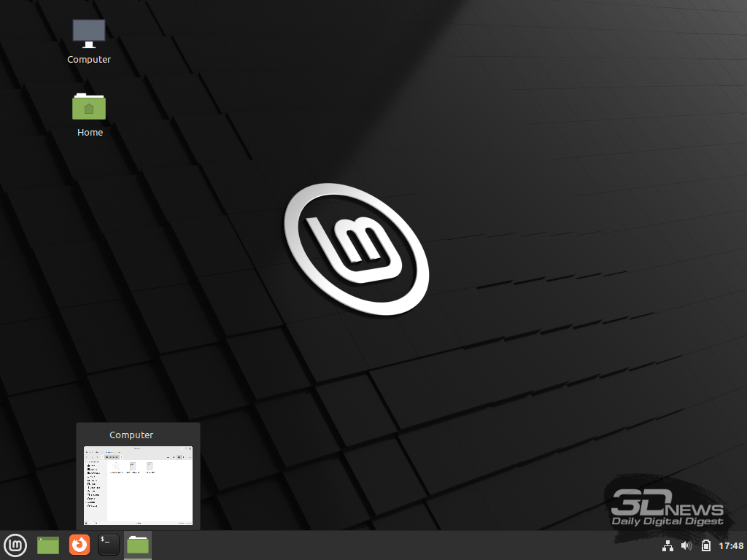Launch Firefox from the panel
747x560 pixels.
coord(79,545)
